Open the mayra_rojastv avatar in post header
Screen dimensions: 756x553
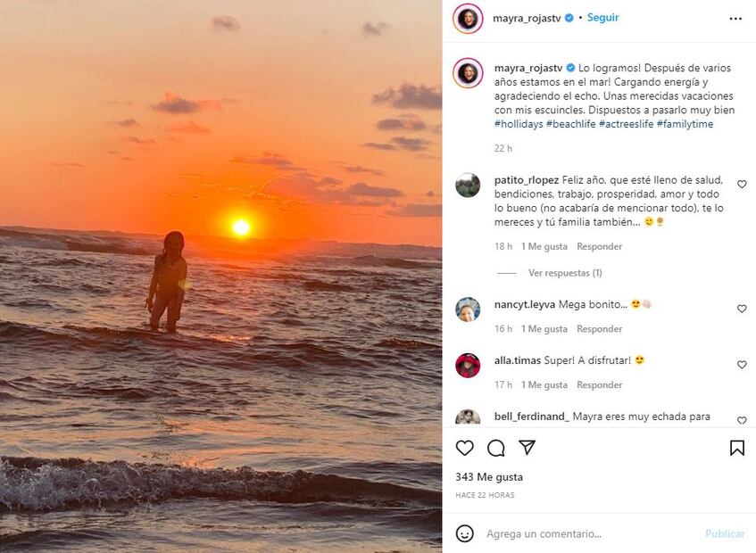pyautogui.click(x=468, y=19)
